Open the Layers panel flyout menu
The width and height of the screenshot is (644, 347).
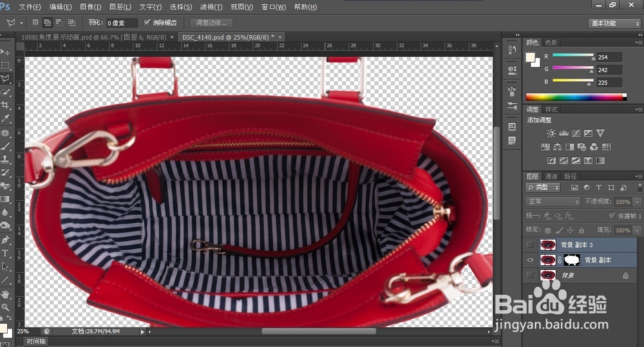[639, 176]
